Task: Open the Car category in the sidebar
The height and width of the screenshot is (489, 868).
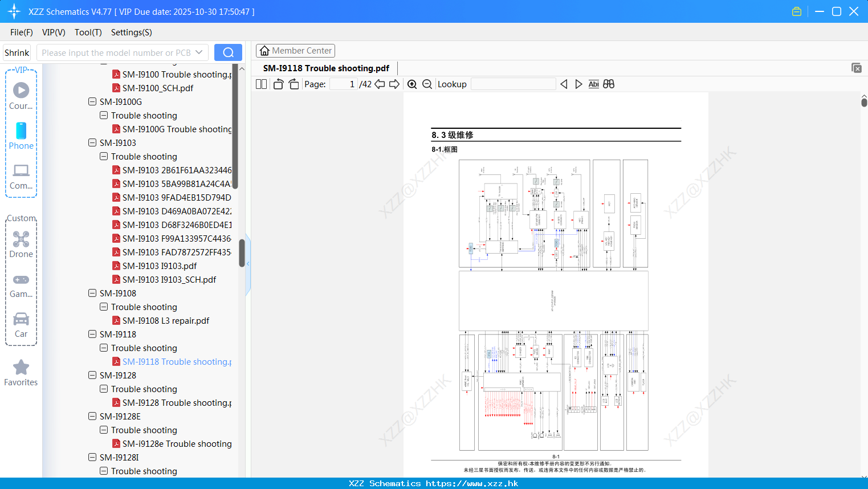Action: click(21, 325)
